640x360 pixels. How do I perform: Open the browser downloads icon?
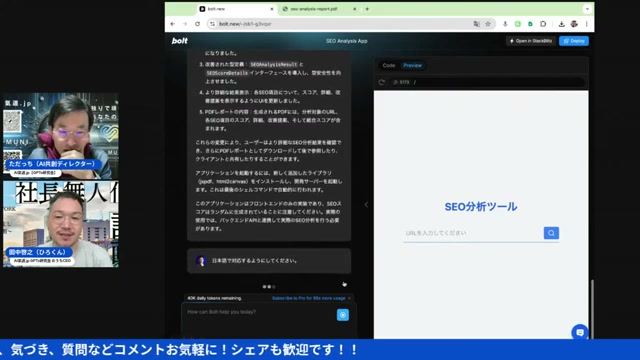tap(562, 24)
